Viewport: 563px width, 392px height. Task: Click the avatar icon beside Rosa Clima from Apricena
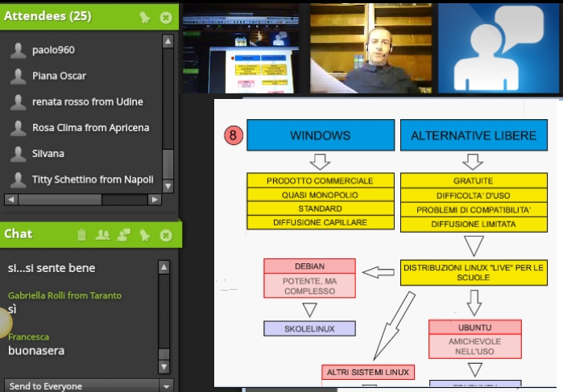[18, 128]
